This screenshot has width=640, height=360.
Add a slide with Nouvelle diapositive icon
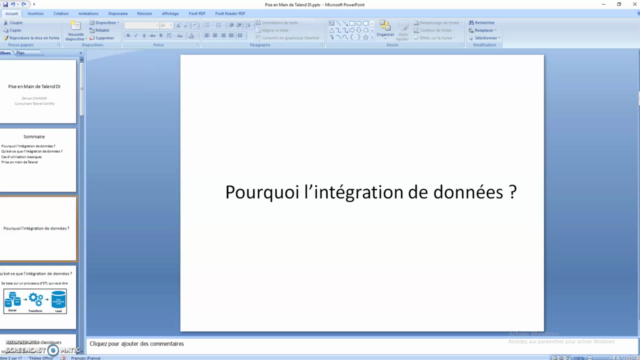[76, 25]
